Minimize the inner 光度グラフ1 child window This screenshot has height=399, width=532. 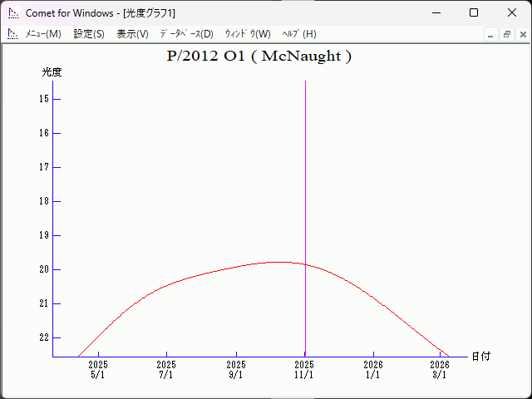pos(490,35)
